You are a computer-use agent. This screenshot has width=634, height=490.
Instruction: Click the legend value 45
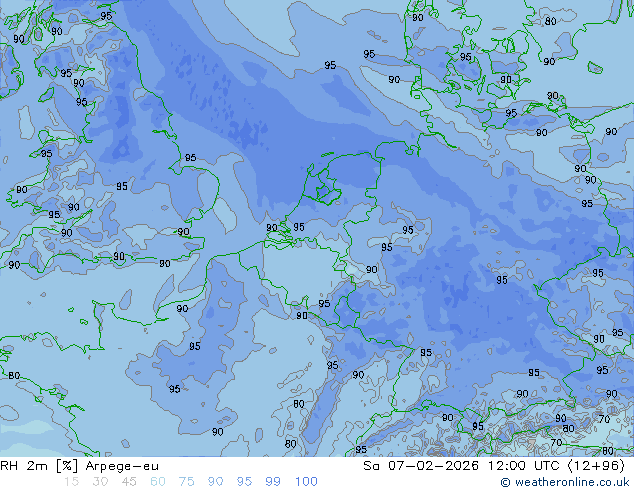coord(129,482)
